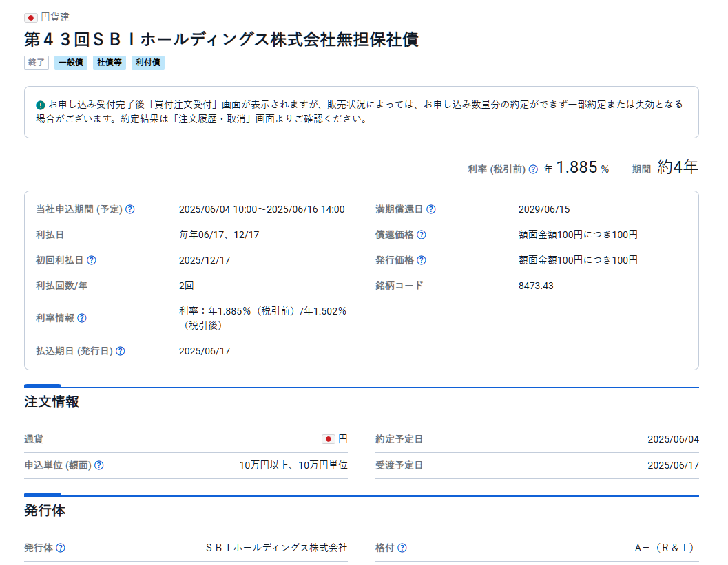Image resolution: width=728 pixels, height=565 pixels.
Task: Click rate details 年1.885%（税引前）/年1.502%（税引後）
Action: tap(263, 318)
